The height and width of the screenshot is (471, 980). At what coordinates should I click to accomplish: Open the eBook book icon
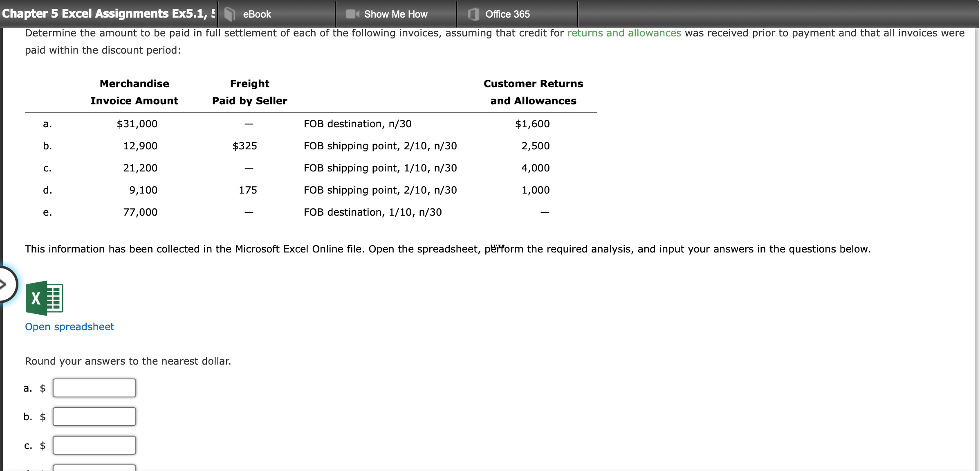click(229, 14)
